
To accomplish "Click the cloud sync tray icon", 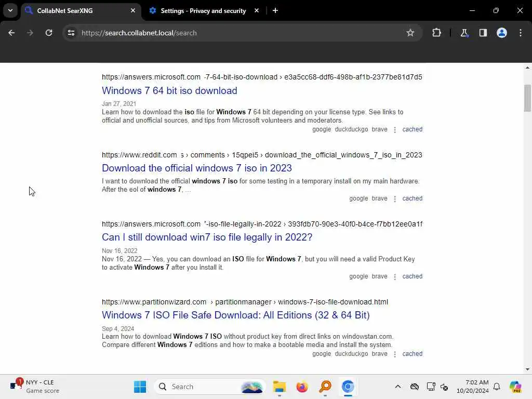I will point(414,387).
